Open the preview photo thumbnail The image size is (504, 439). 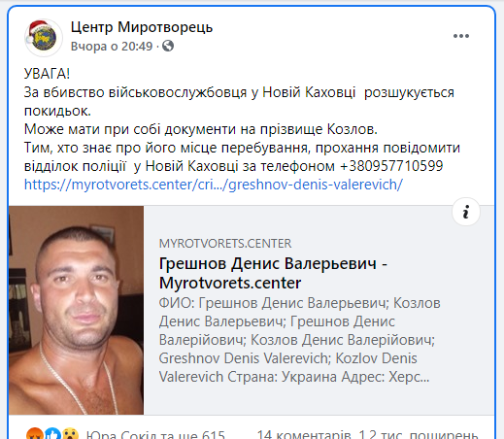76,310
